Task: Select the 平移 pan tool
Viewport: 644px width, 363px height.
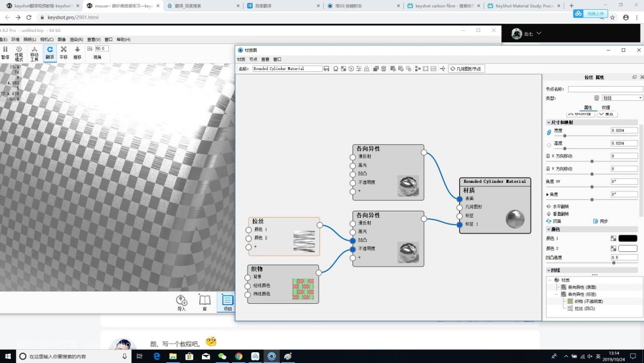Action: pos(63,52)
